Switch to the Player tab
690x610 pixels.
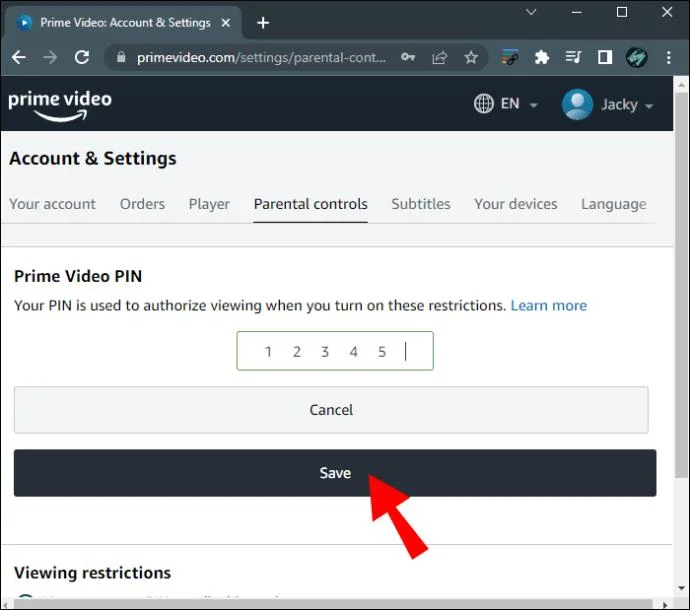tap(209, 204)
